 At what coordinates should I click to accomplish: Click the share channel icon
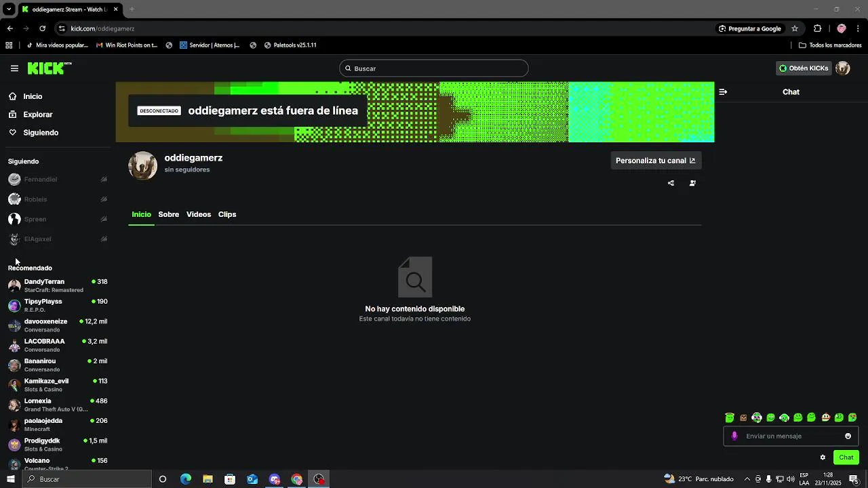pos(671,183)
